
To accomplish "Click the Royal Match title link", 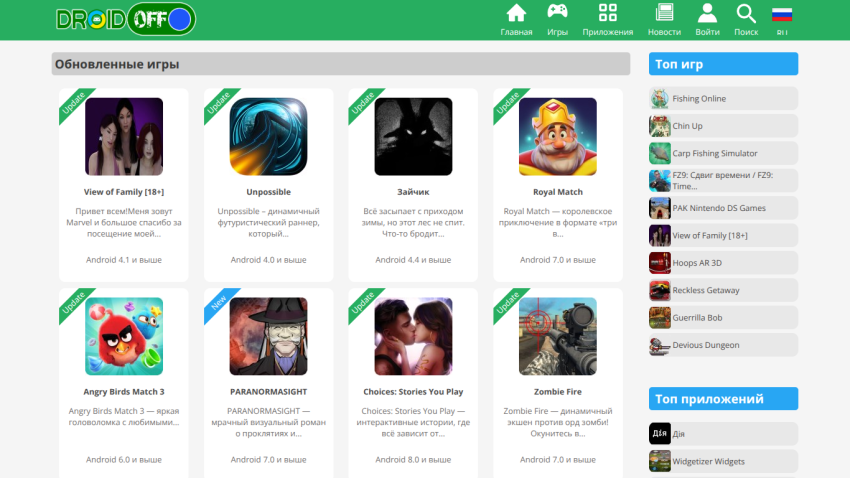I will pos(558,192).
